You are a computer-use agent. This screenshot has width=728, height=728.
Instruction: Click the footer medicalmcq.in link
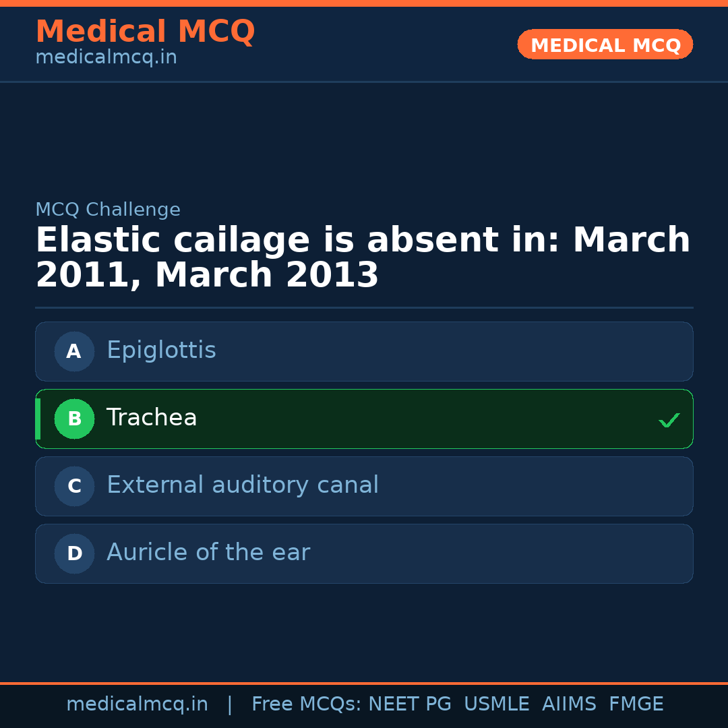click(x=137, y=704)
